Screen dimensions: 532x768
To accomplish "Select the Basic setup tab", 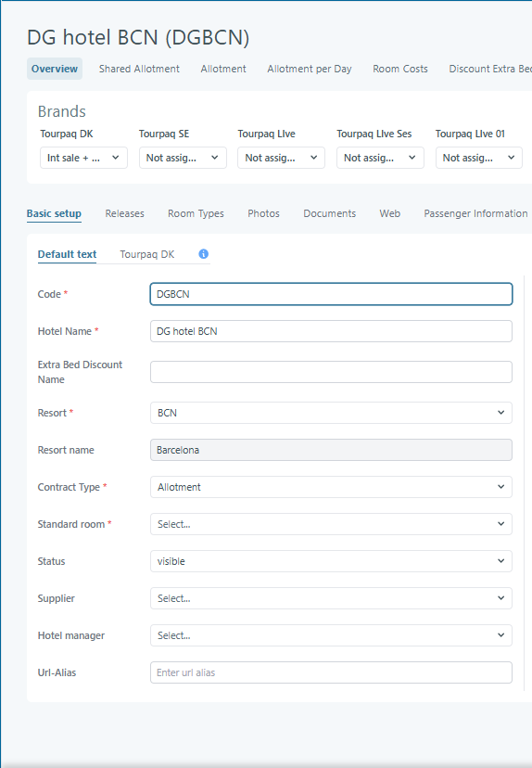I will coord(54,213).
